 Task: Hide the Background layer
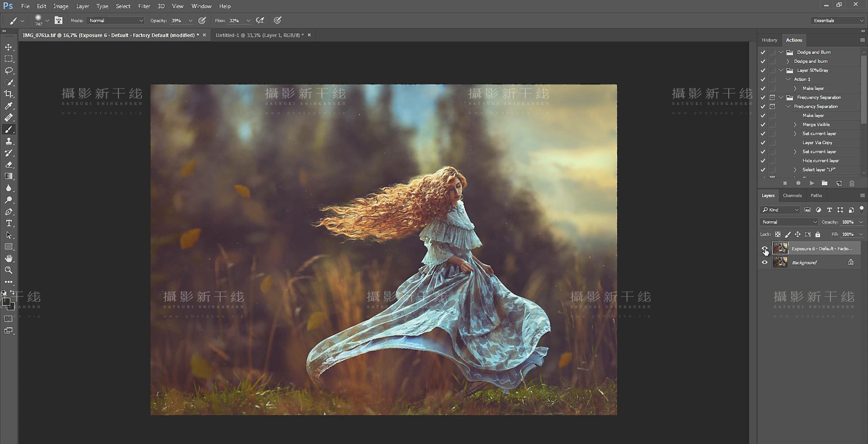(x=764, y=262)
